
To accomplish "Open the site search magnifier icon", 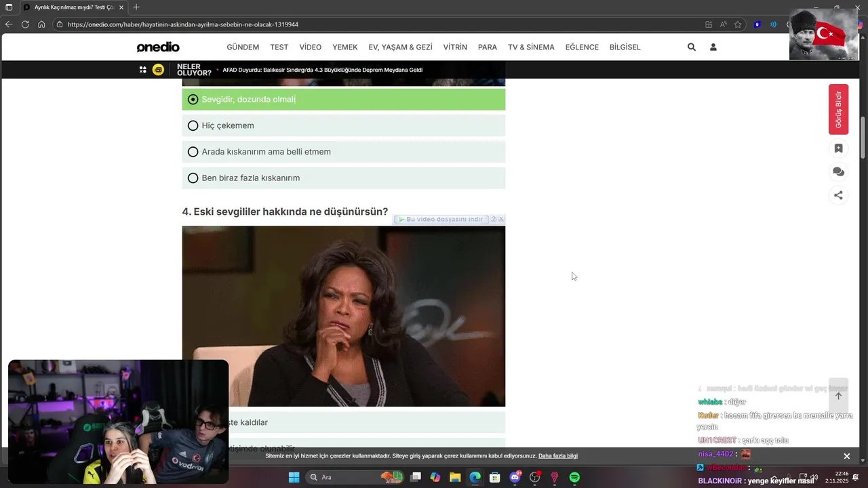I will click(x=692, y=47).
